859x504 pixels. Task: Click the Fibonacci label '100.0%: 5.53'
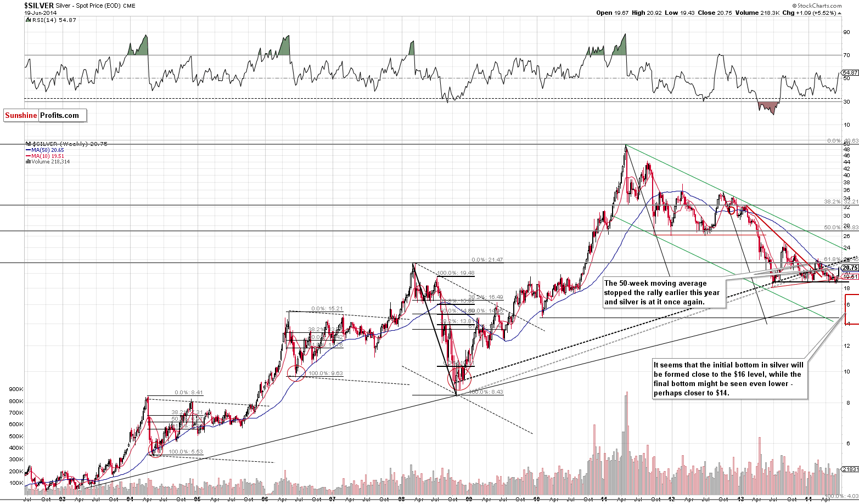186,452
